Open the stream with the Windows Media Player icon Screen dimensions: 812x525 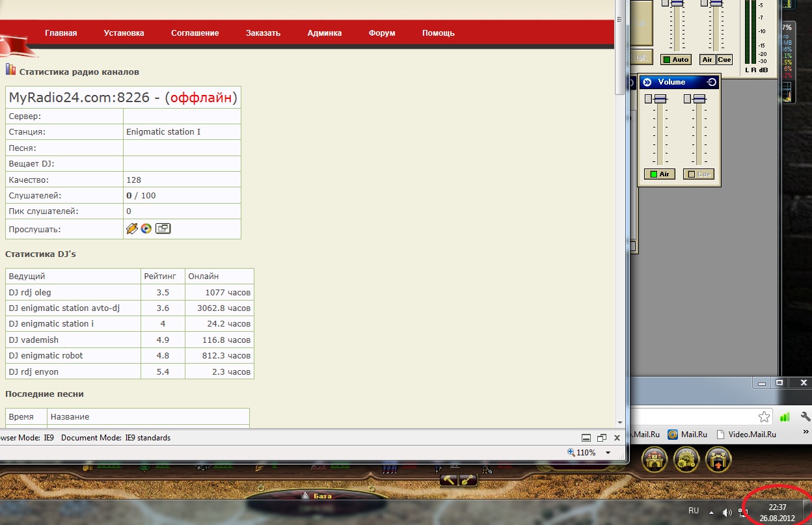pos(146,228)
